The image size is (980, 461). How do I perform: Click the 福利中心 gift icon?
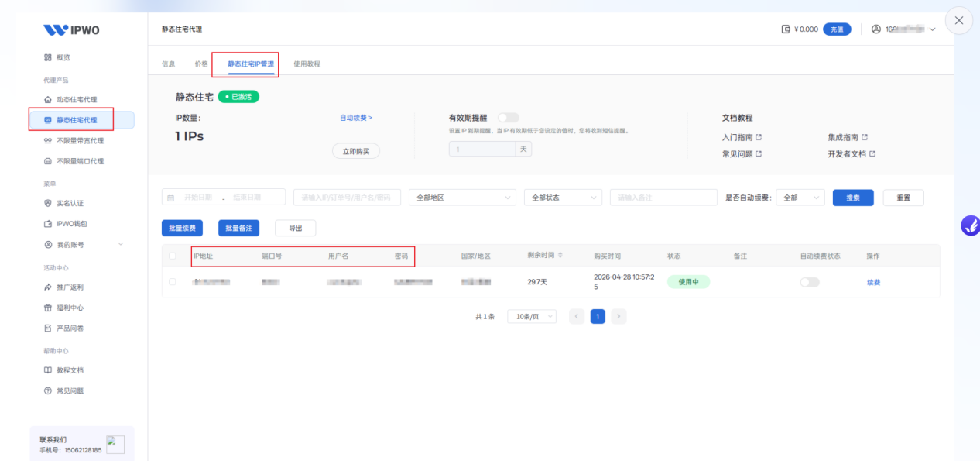(x=48, y=308)
